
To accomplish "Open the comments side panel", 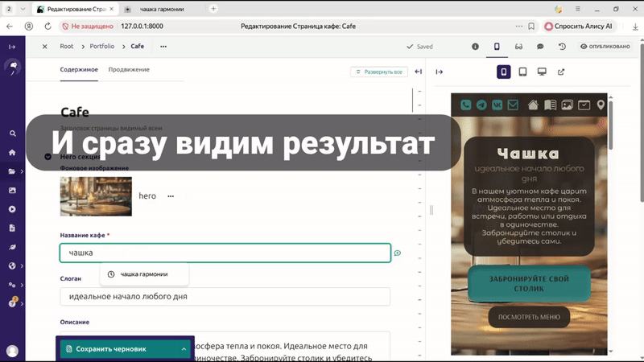I will (540, 47).
